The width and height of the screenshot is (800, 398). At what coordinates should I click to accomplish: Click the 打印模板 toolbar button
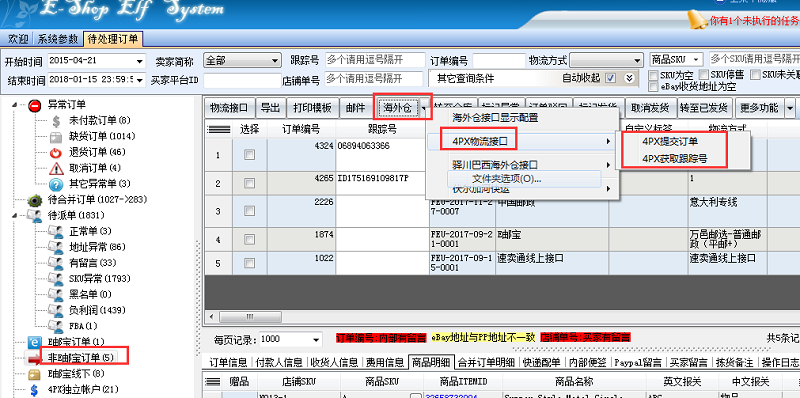[312, 108]
